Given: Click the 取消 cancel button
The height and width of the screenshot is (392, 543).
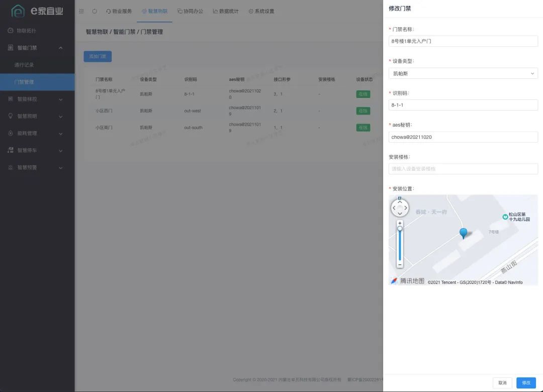Looking at the screenshot, I should [502, 382].
